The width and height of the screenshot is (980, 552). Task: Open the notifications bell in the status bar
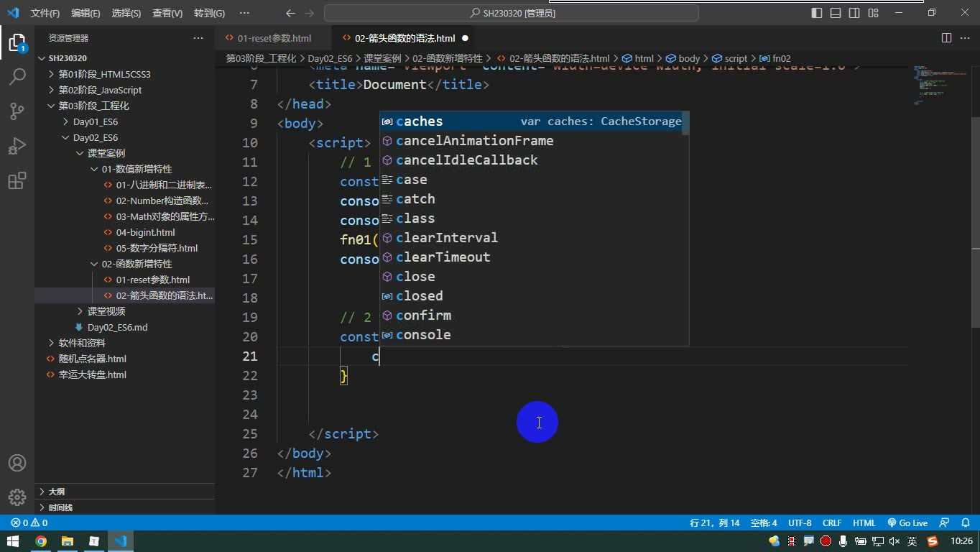965,523
